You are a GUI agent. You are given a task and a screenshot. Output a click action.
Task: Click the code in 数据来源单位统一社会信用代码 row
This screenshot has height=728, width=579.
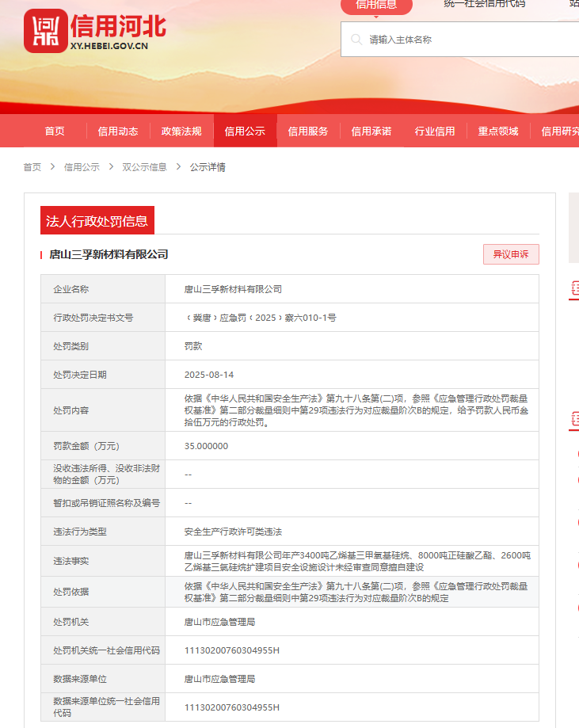click(232, 707)
